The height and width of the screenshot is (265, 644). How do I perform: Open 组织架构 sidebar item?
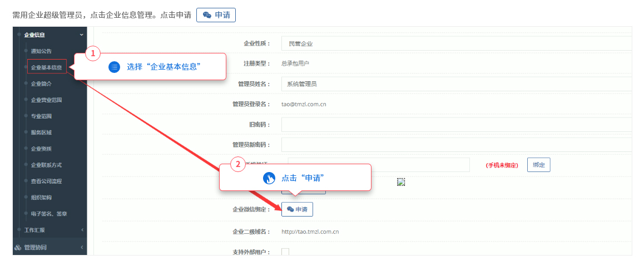pyautogui.click(x=42, y=197)
